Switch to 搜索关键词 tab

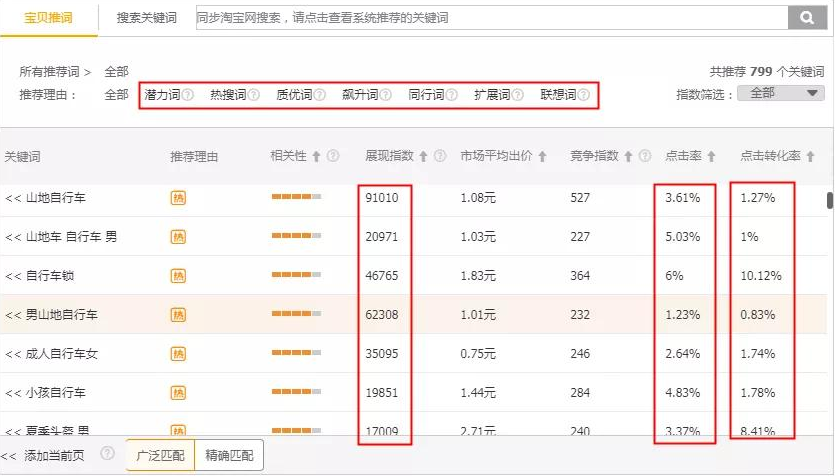146,18
